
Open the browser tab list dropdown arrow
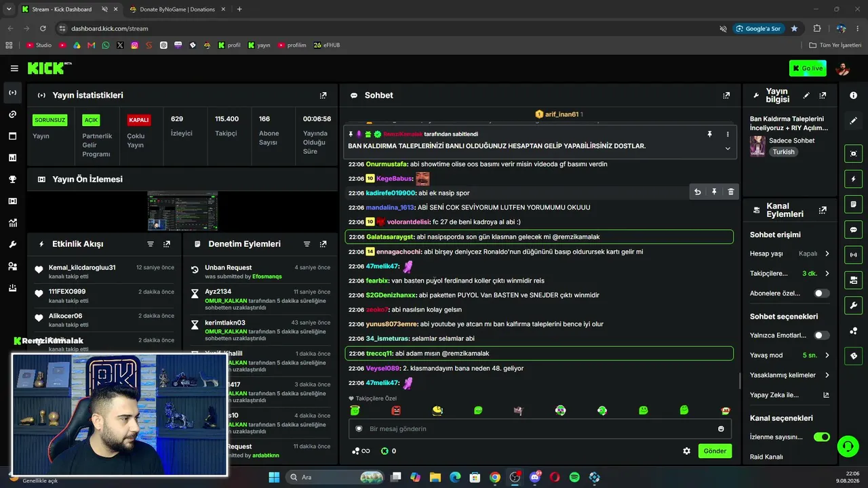pyautogui.click(x=9, y=9)
